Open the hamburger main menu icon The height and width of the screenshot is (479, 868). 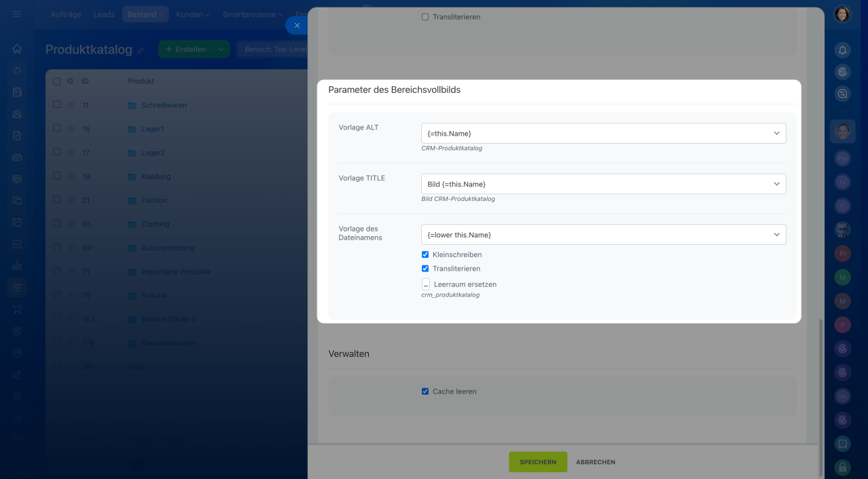17,14
